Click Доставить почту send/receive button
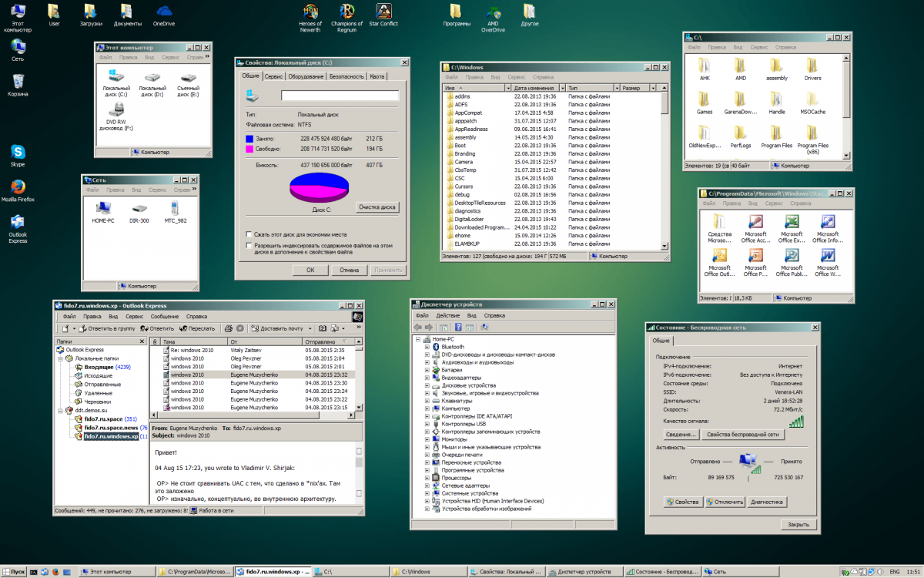Viewport: 924px width, 578px height. 278,328
